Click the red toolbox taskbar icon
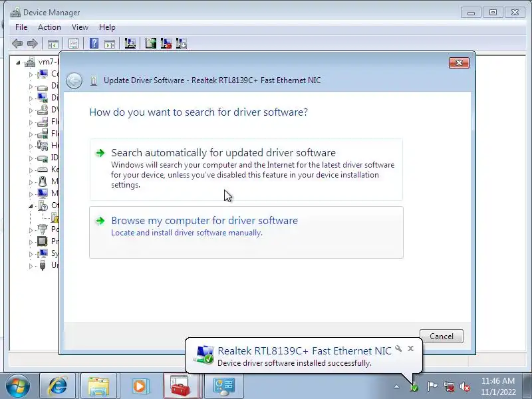Image resolution: width=532 pixels, height=399 pixels. coord(180,386)
